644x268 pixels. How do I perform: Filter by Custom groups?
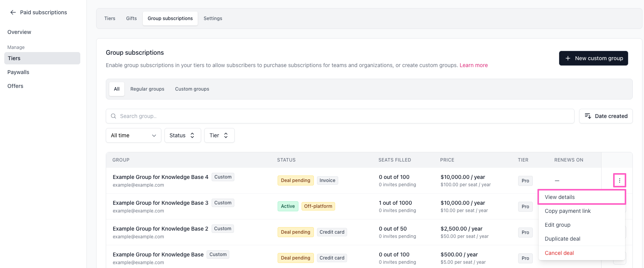pos(192,89)
